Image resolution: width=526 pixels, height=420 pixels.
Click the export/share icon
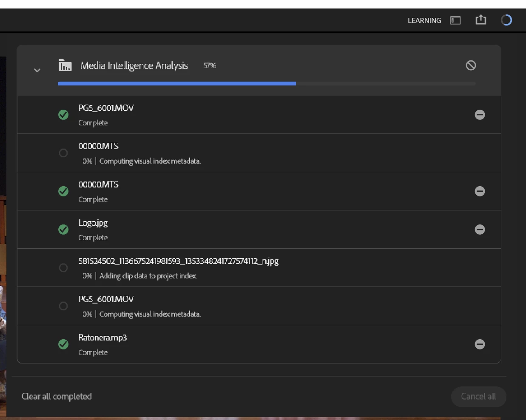click(481, 20)
